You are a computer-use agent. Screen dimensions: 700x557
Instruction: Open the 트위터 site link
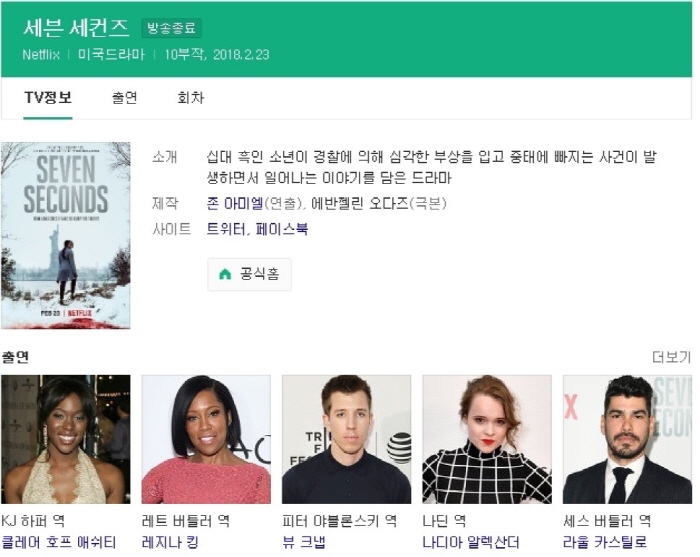point(225,229)
